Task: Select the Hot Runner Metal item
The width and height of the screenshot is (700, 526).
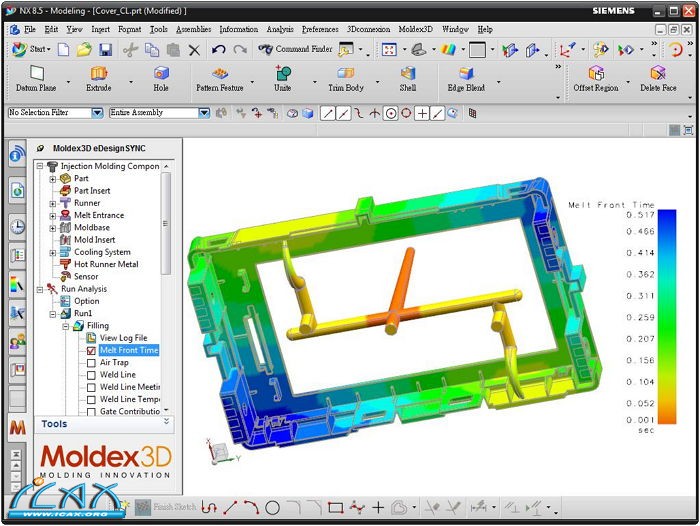Action: coord(106,264)
